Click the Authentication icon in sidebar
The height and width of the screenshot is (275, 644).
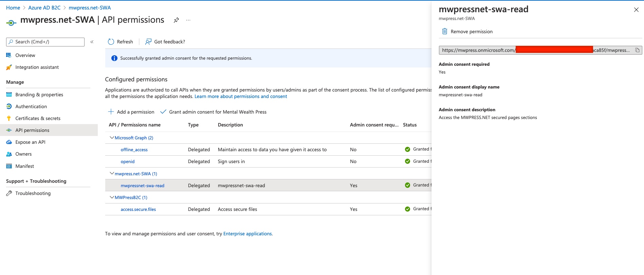click(x=9, y=106)
